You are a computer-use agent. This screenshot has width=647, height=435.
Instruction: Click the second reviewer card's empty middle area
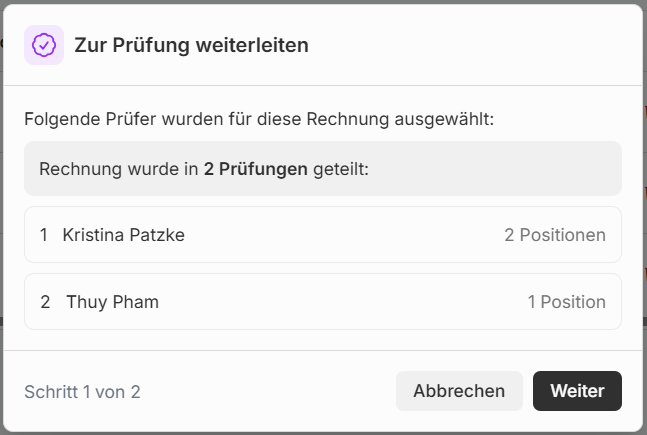(340, 302)
